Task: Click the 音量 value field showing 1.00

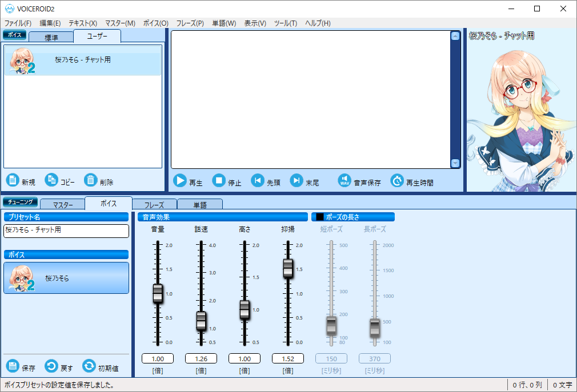Action: point(158,358)
